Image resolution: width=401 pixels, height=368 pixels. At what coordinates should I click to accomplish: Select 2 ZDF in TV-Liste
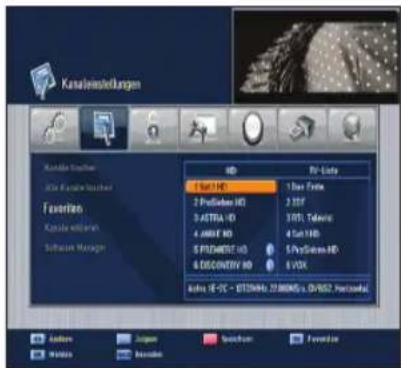point(323,202)
